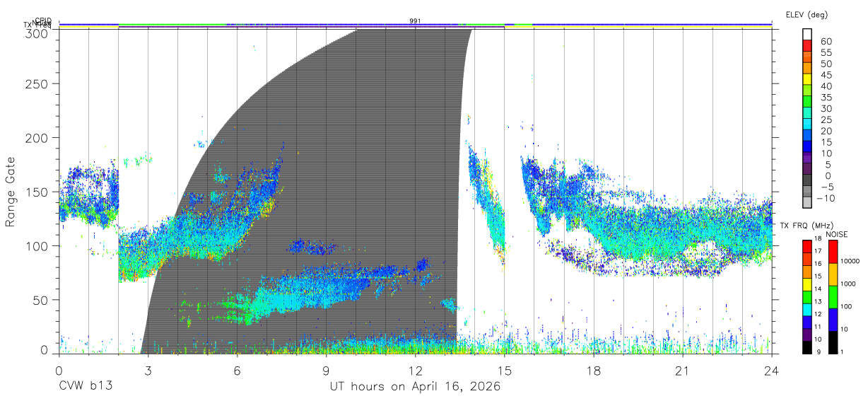Click the '991' CPID value at top

click(x=416, y=21)
